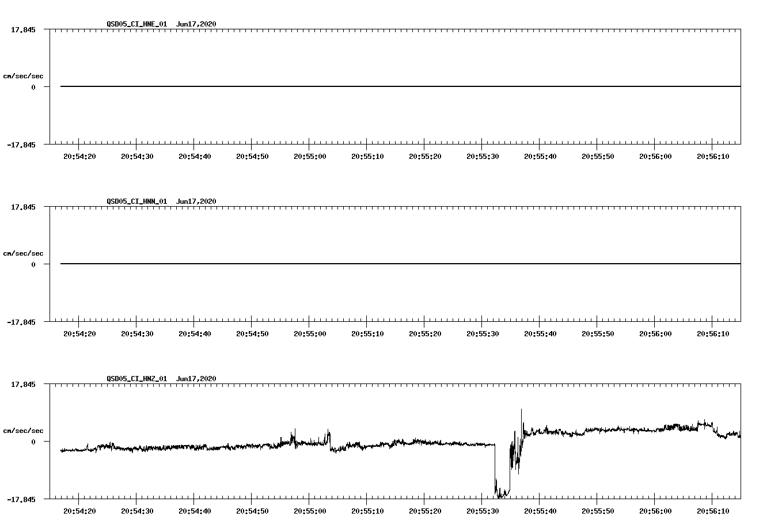
Task: Click the 20:54:50 time label under HNN plot
Action: pos(252,333)
